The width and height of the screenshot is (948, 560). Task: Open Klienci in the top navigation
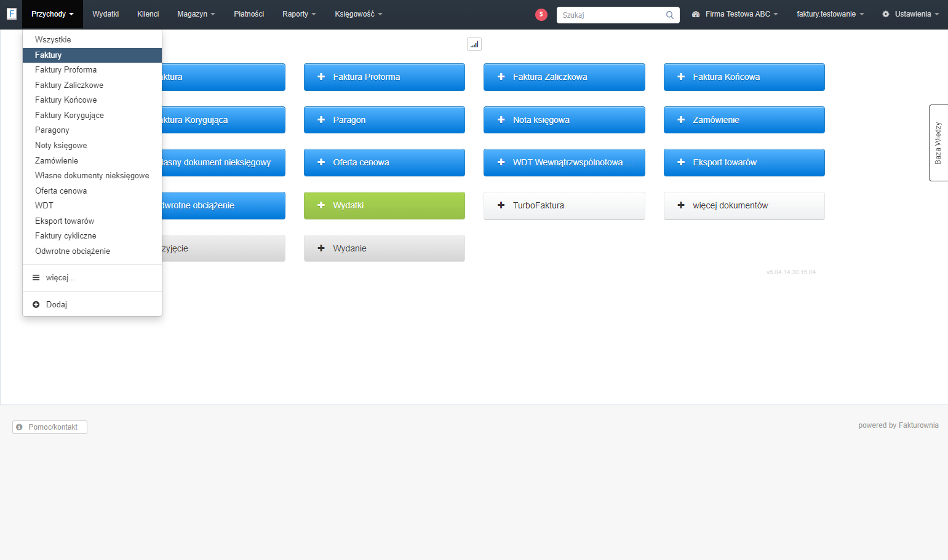pos(148,14)
